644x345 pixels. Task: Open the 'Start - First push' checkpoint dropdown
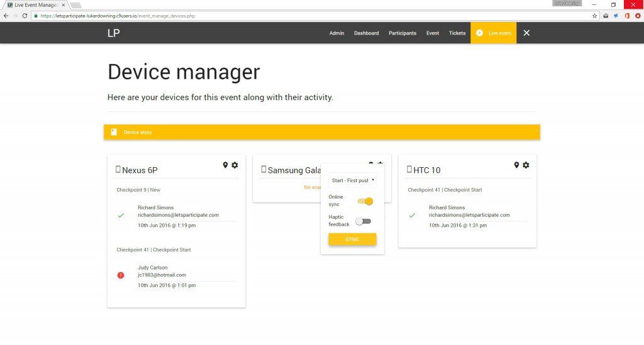(352, 180)
